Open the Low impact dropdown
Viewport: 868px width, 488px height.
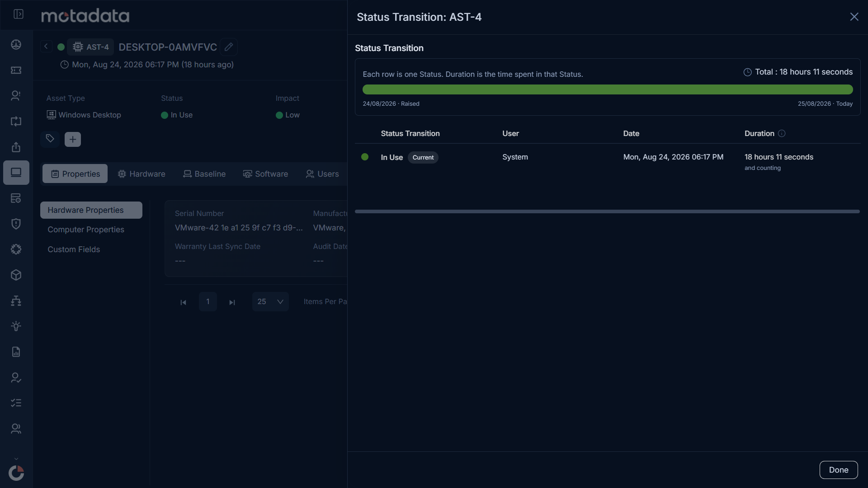coord(288,115)
